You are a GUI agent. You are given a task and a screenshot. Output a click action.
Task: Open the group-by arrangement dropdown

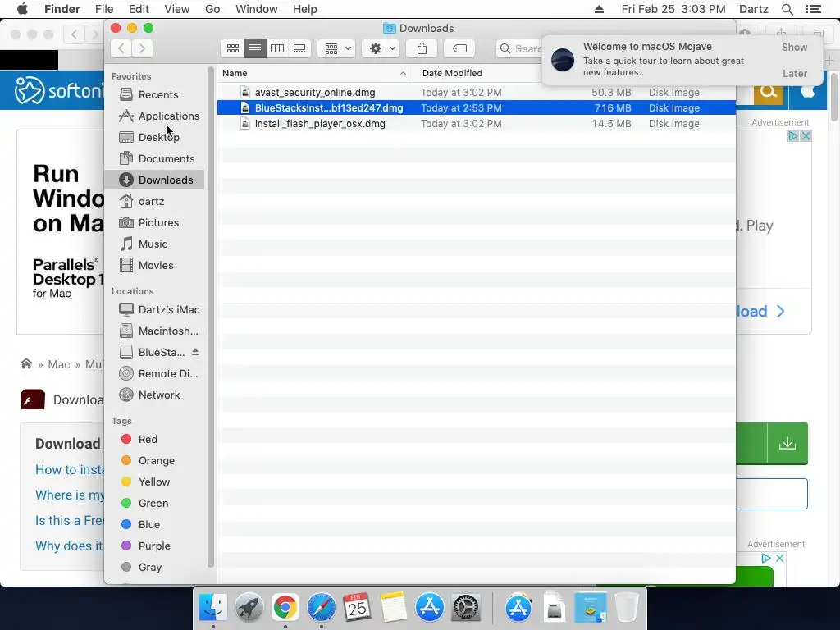coord(337,48)
